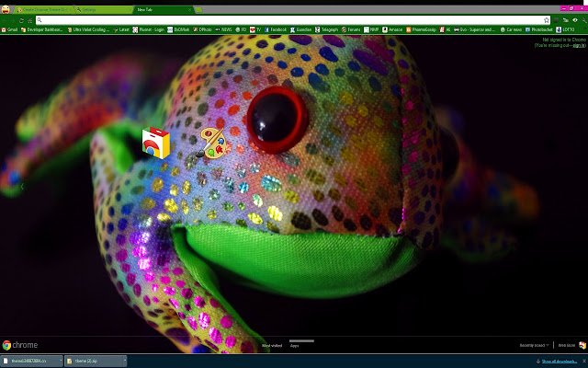Open the Amazon bookmark
The image size is (588, 368).
click(392, 29)
